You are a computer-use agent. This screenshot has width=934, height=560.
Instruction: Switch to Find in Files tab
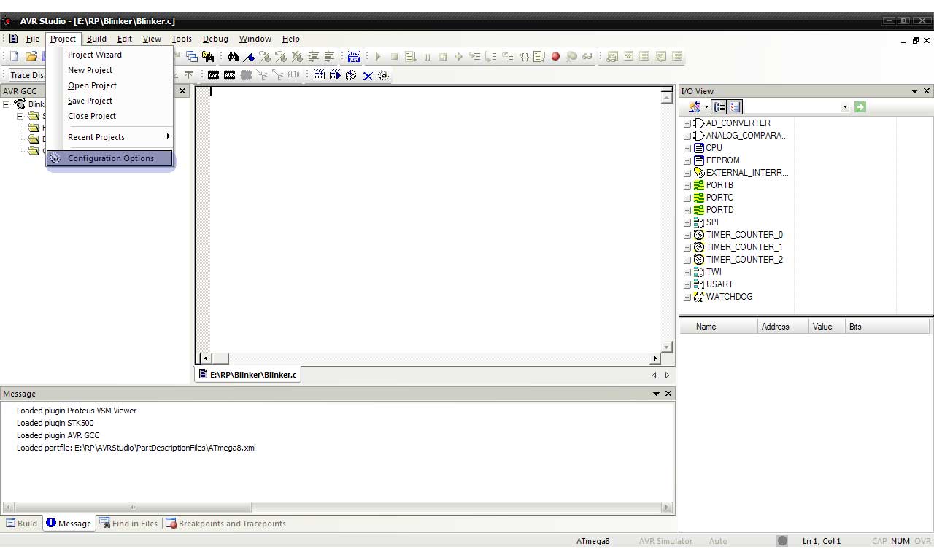pyautogui.click(x=128, y=524)
